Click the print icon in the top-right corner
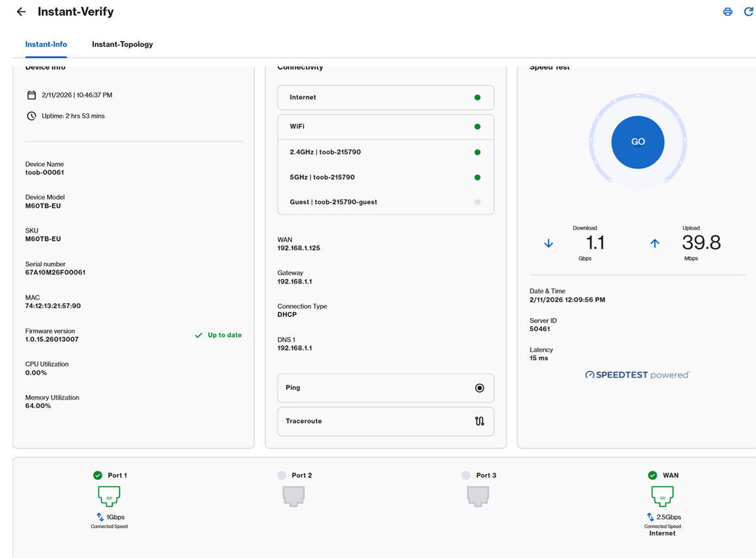 (x=727, y=11)
